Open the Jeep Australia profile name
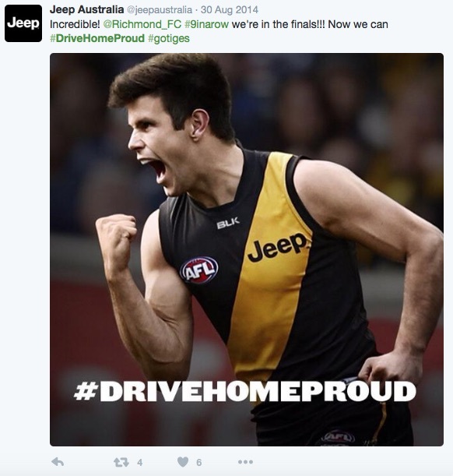 click(x=86, y=9)
